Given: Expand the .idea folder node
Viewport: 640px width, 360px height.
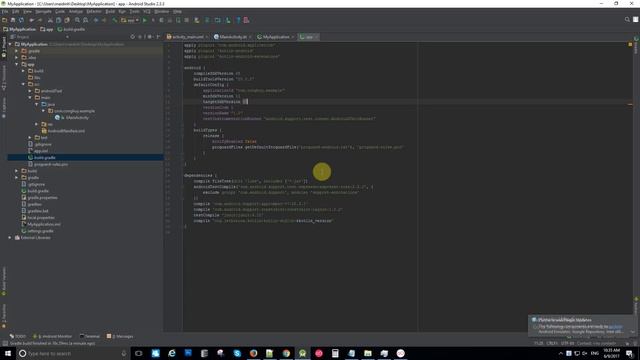Looking at the screenshot, I should coord(17,58).
